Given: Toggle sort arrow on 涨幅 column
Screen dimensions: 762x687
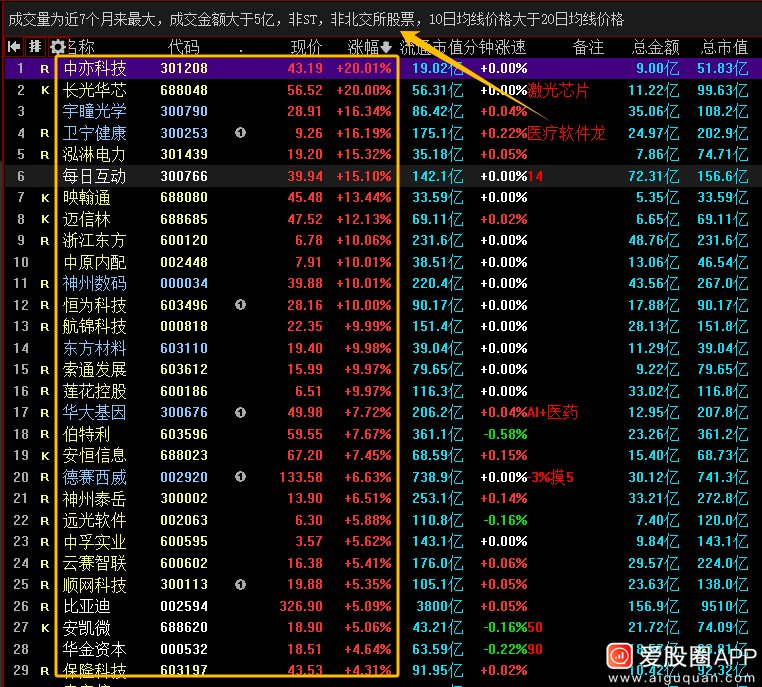Looking at the screenshot, I should click(x=386, y=47).
